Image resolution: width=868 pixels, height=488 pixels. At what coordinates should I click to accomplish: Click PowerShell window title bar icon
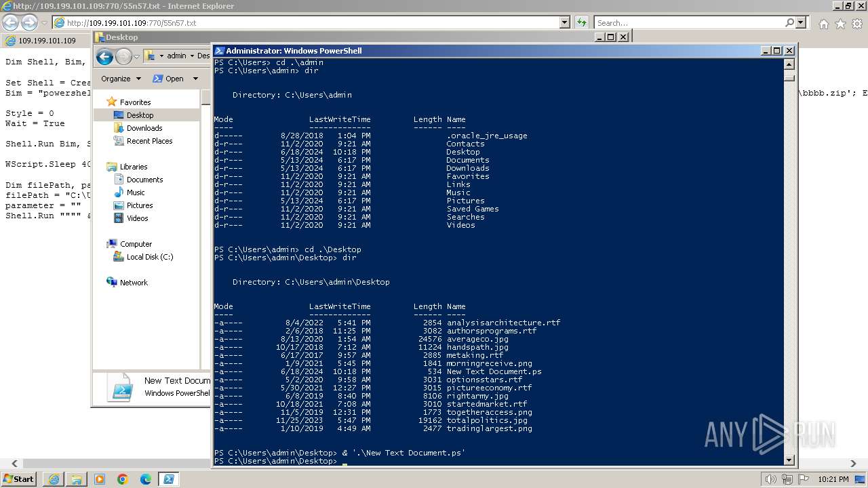coord(220,51)
